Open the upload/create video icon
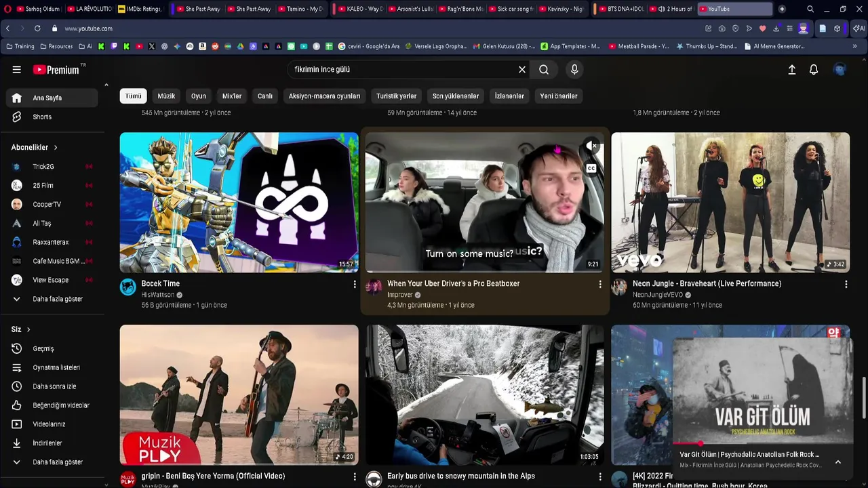868x488 pixels. pyautogui.click(x=791, y=69)
